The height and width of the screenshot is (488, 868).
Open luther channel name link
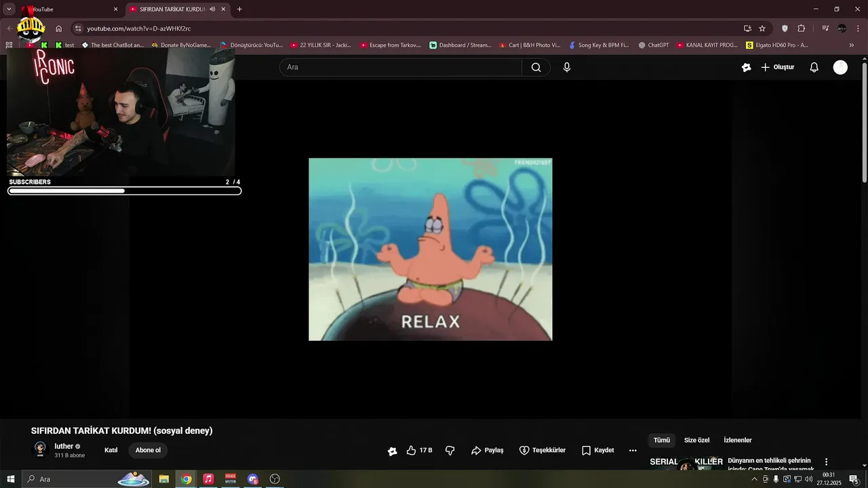click(x=64, y=446)
